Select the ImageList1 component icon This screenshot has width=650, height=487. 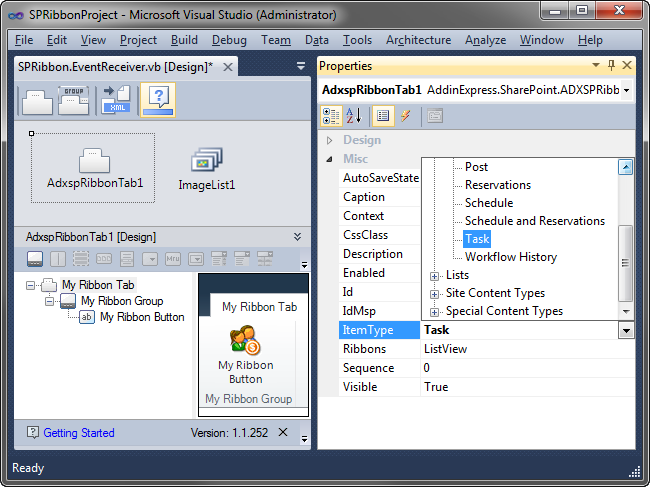tap(206, 160)
